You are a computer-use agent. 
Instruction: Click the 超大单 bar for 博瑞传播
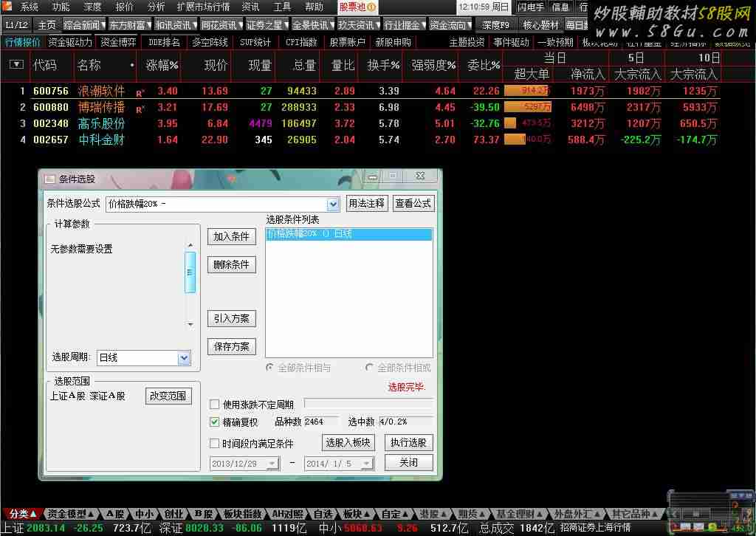click(527, 107)
